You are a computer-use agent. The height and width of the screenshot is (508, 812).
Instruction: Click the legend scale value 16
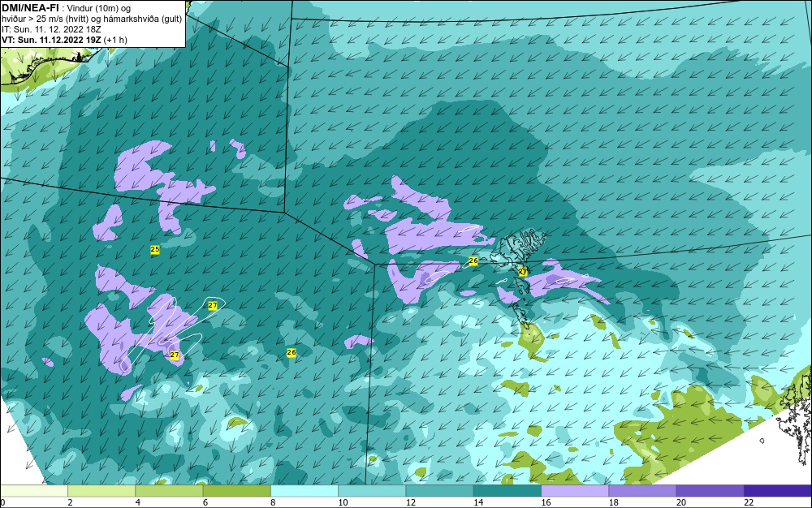[x=546, y=502]
